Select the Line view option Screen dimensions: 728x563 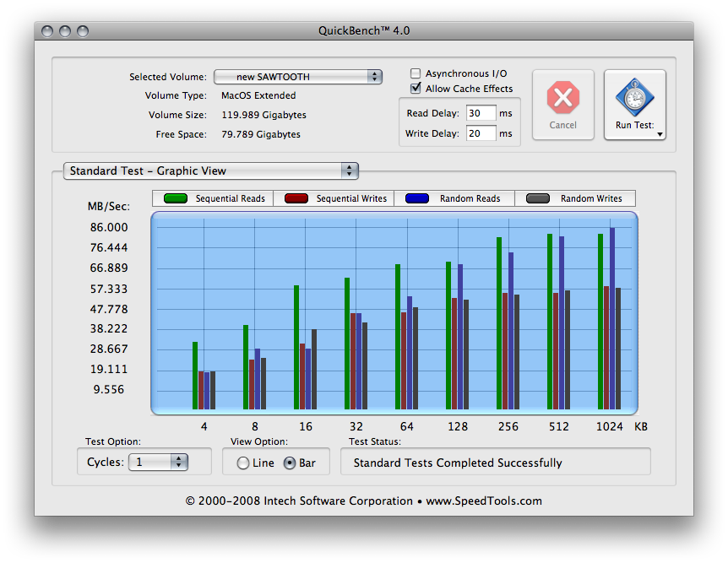(x=243, y=463)
